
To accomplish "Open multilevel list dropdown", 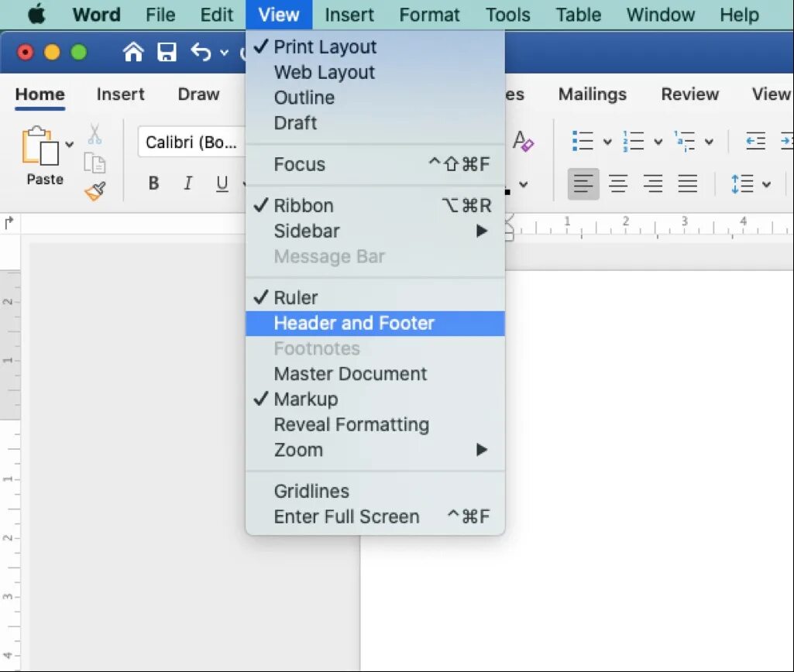I will tap(710, 142).
